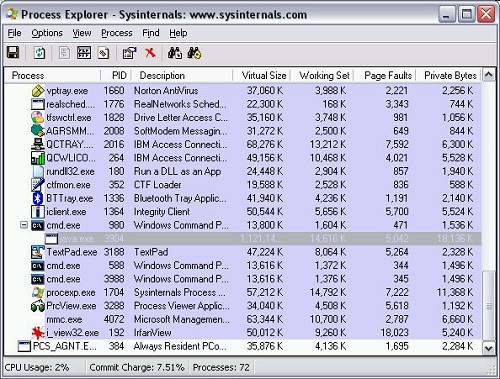Select the TextPad.exe process row
This screenshot has height=379, width=500.
[243, 252]
